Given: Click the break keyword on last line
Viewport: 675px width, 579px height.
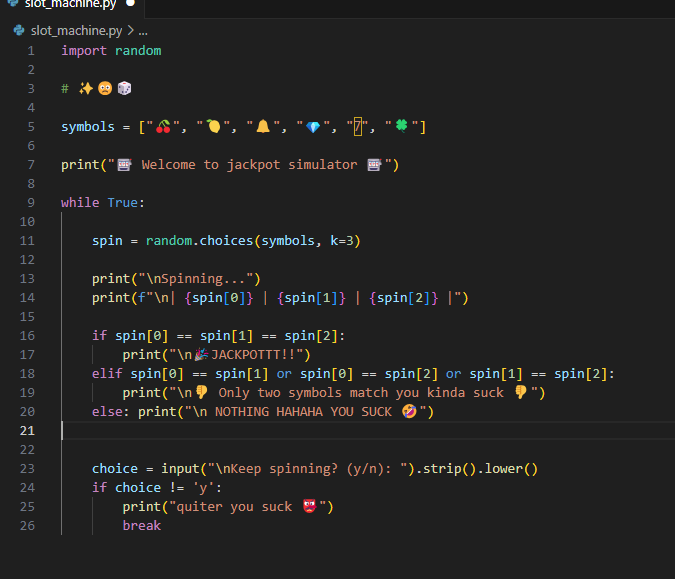Looking at the screenshot, I should click(142, 526).
